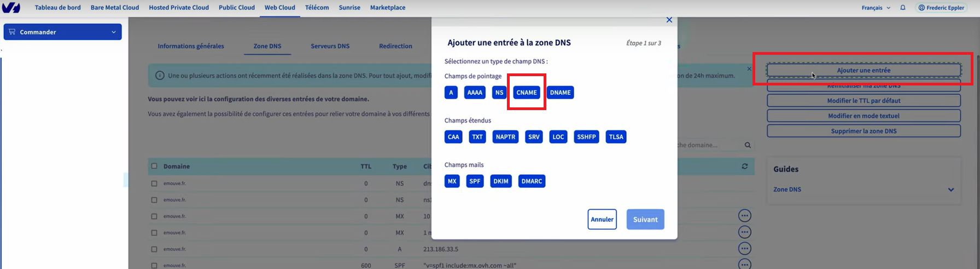This screenshot has width=980, height=269.
Task: Go to Bare Metal Cloud
Action: point(115,8)
